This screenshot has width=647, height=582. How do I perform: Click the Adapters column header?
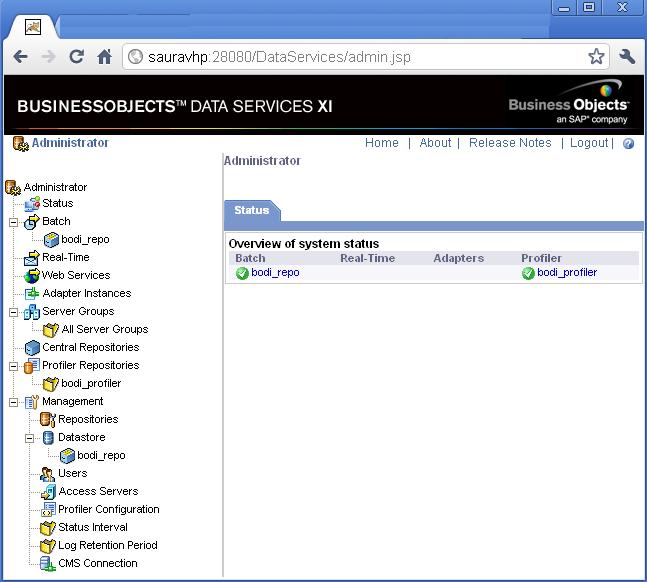coord(458,258)
